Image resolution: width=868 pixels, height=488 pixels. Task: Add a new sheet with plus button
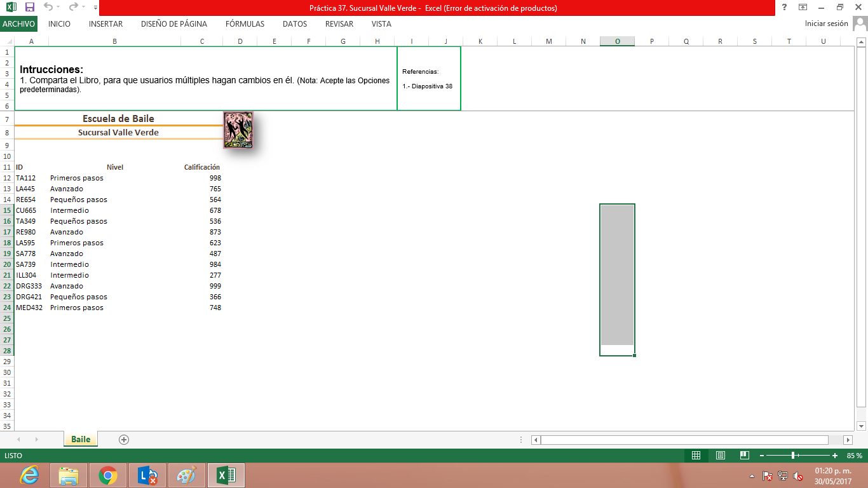(x=124, y=440)
